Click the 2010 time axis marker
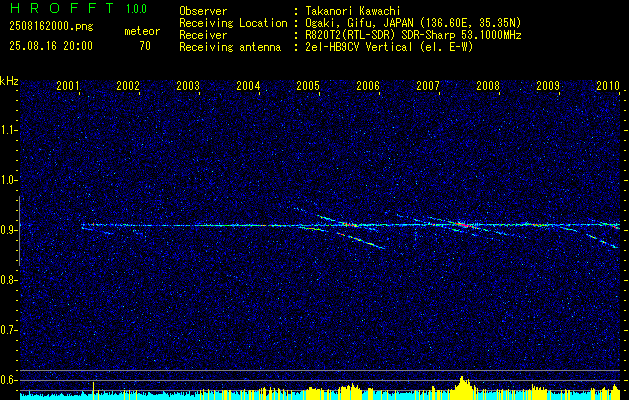The image size is (629, 400). click(608, 85)
